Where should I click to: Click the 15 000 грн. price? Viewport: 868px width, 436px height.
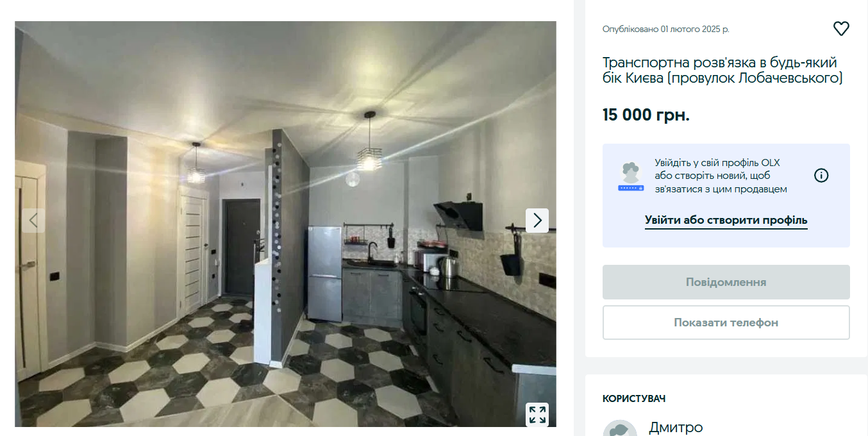click(646, 115)
